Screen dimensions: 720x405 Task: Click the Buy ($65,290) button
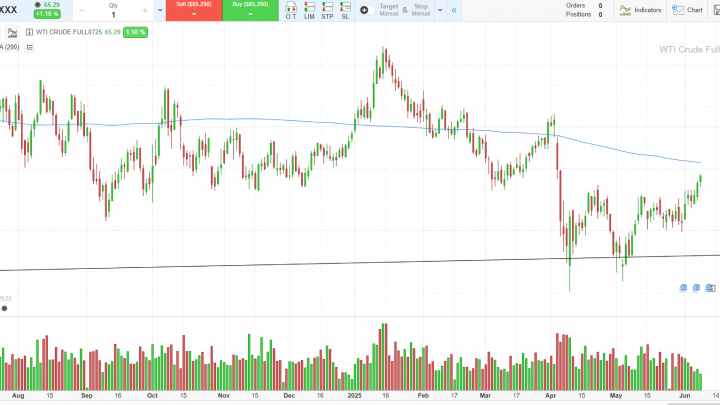[250, 10]
